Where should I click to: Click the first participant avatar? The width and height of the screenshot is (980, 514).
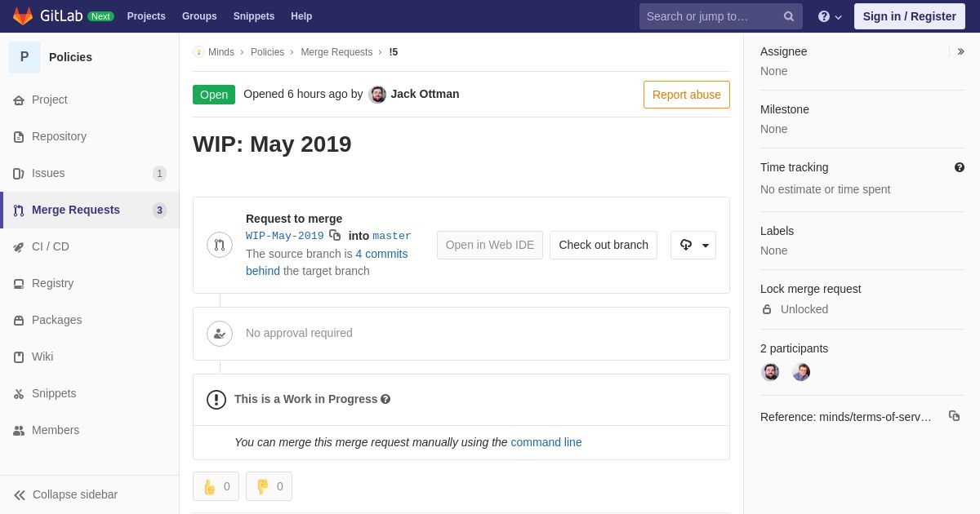(770, 372)
